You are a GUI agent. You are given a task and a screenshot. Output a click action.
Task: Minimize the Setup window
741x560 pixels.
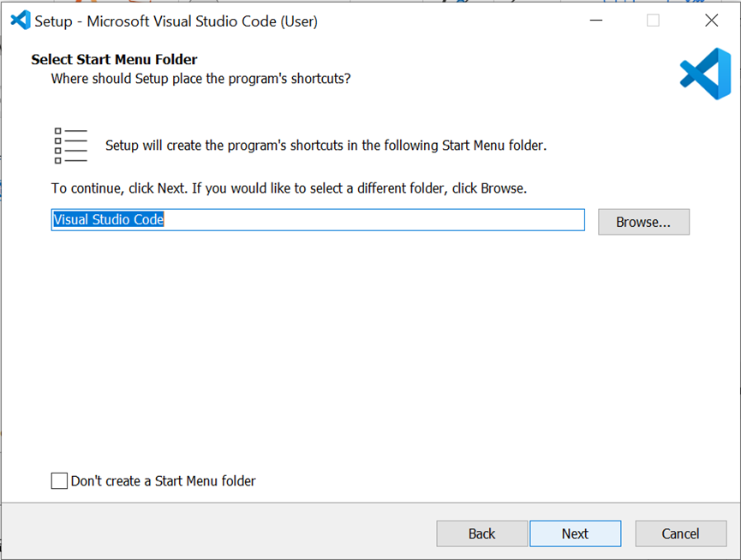[x=596, y=21]
